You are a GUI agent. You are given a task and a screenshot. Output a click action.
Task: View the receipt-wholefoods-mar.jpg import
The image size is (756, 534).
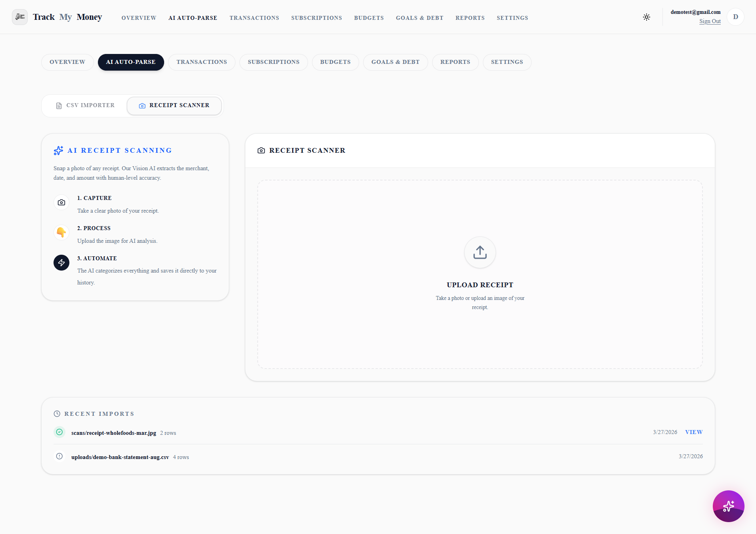pyautogui.click(x=694, y=432)
